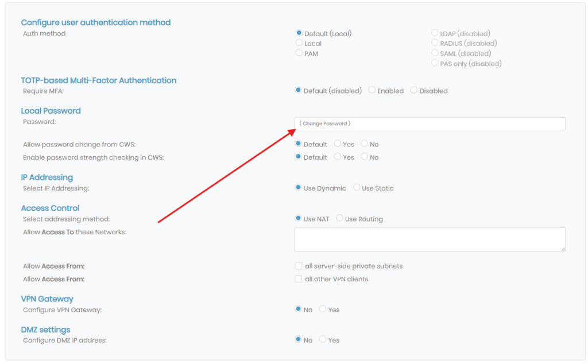
Task: Check all server-side private subnets
Action: tap(299, 266)
